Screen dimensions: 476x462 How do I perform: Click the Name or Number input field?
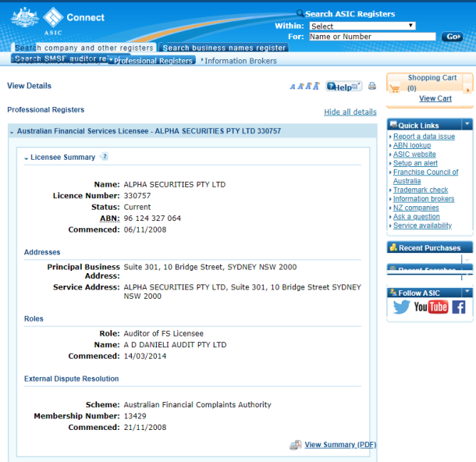pos(372,37)
